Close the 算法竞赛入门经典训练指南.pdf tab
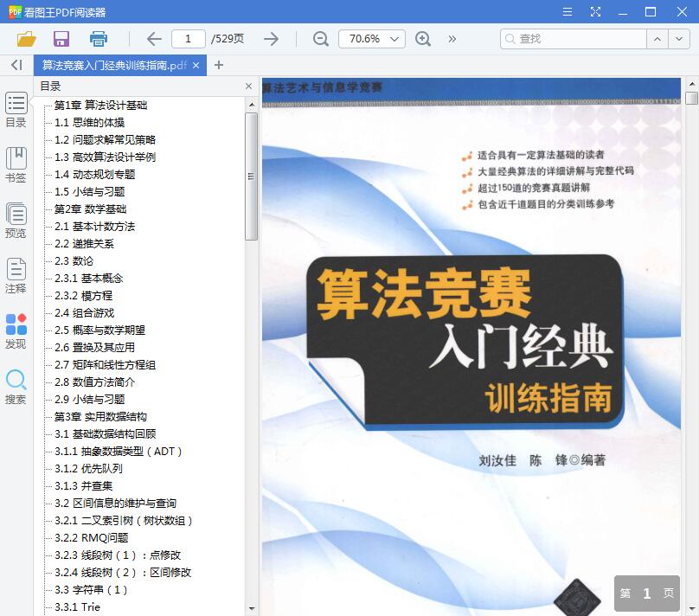Viewport: 699px width, 616px height. point(196,66)
